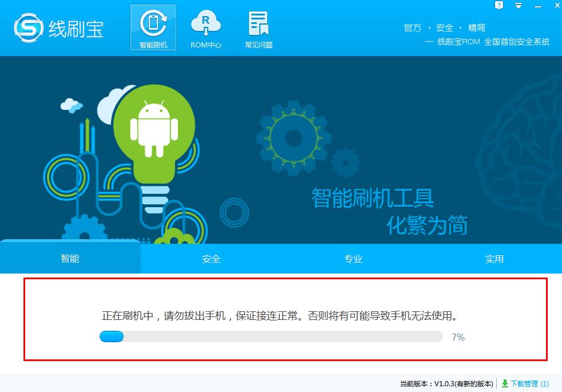Screen dimensions: 562x392
Task: Open the 常见问题 FAQ icon
Action: pyautogui.click(x=259, y=27)
